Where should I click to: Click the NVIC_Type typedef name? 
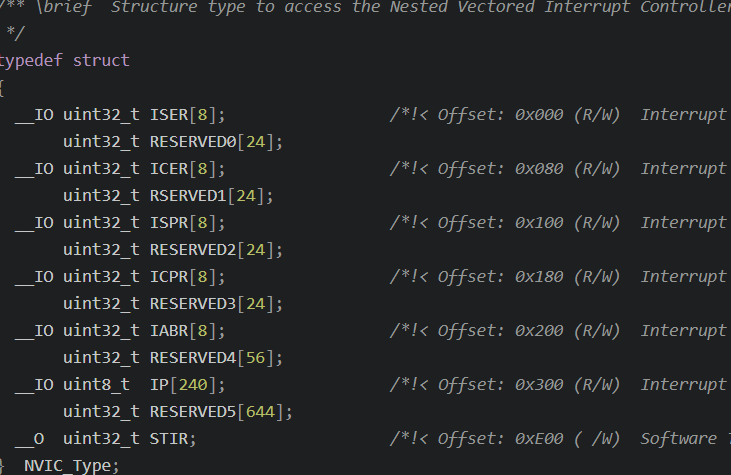point(67,466)
